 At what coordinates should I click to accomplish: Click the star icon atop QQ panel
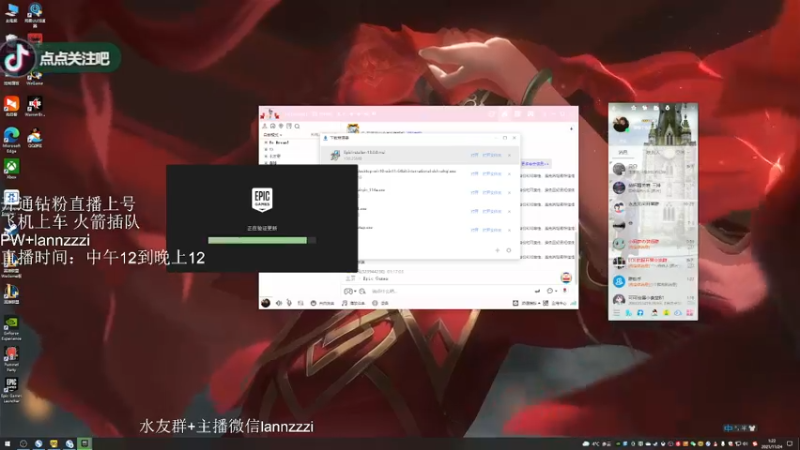[634, 108]
